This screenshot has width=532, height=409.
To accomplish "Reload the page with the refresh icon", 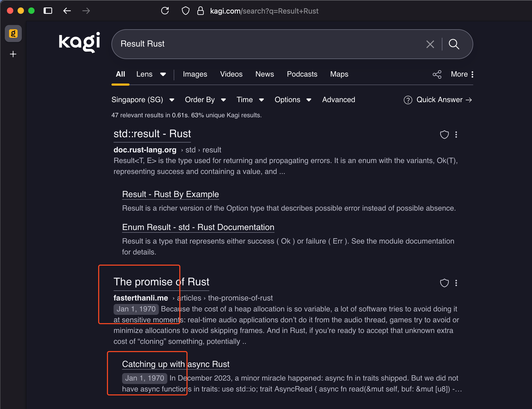I will coord(165,11).
